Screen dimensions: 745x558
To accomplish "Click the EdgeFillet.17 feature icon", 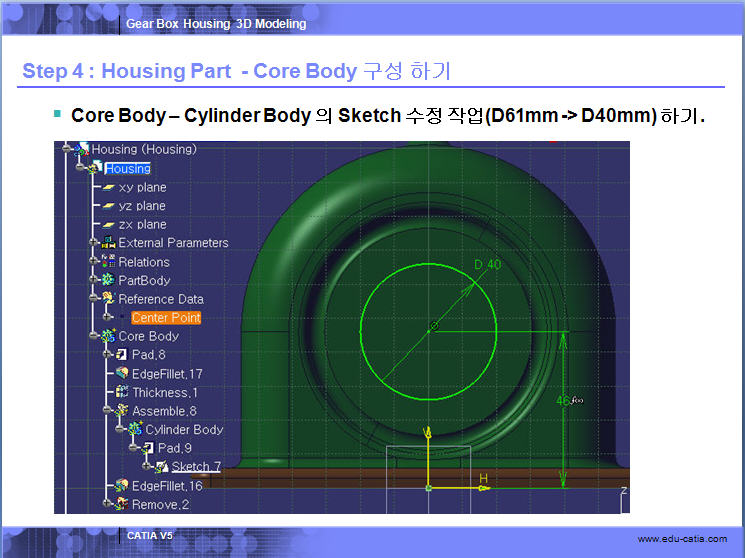I will tap(122, 374).
